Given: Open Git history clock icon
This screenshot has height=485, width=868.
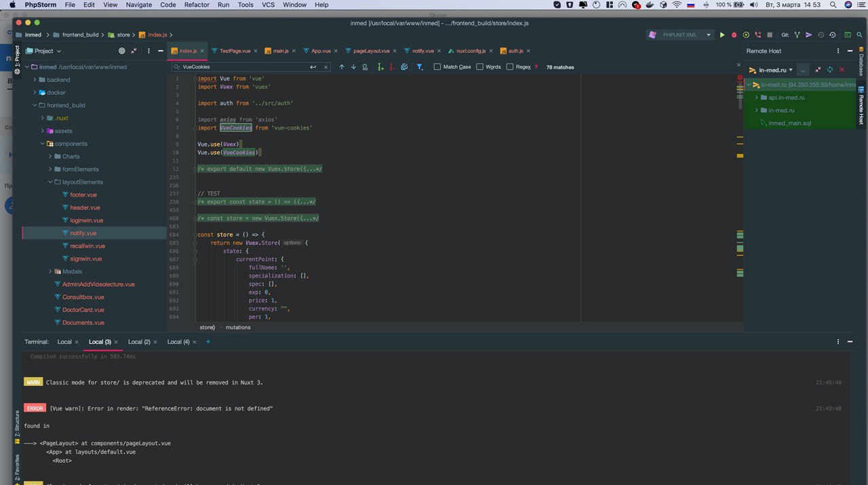Looking at the screenshot, I should 821,35.
